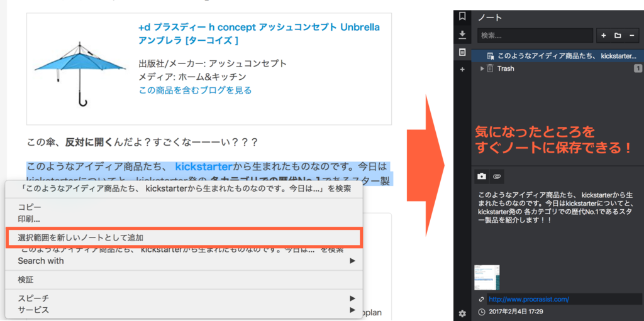This screenshot has width=644, height=321.
Task: Open the Search with submenu arrow
Action: click(352, 261)
